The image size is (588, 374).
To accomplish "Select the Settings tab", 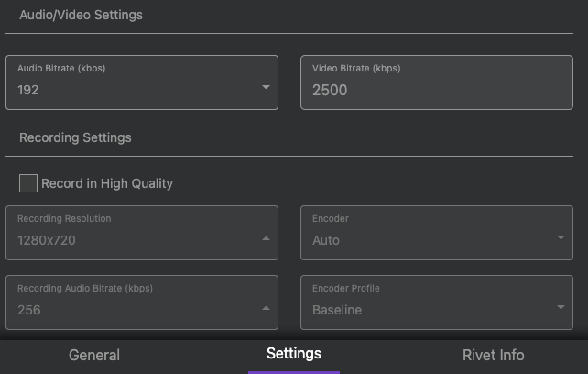I will pos(294,354).
